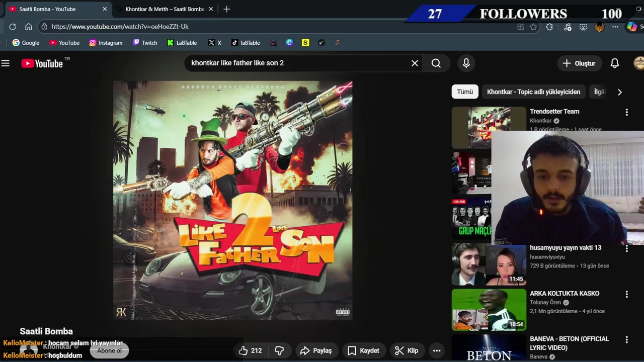Viewport: 644px width, 362px height.
Task: Open options for BANEVA - BETON video
Action: pyautogui.click(x=626, y=340)
